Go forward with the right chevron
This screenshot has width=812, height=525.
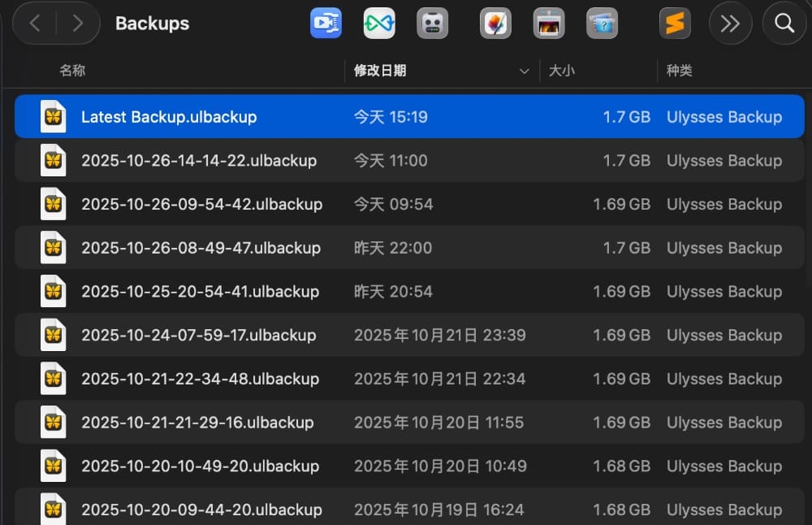point(78,23)
